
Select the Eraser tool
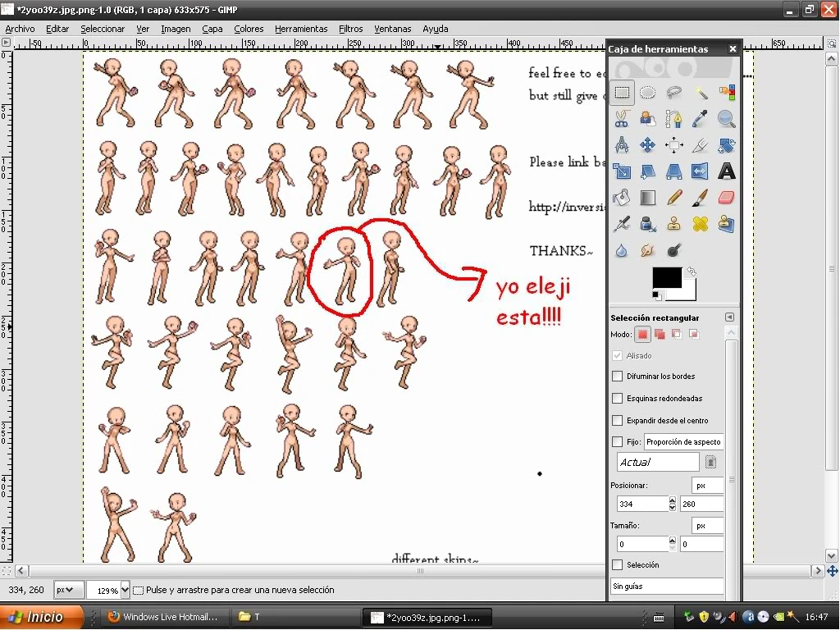tap(728, 197)
